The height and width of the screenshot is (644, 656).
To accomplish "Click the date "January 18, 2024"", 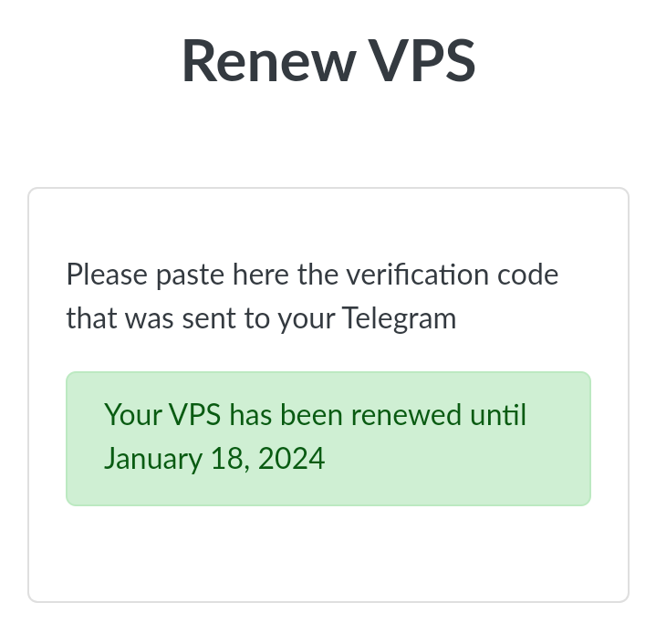I will pyautogui.click(x=214, y=458).
